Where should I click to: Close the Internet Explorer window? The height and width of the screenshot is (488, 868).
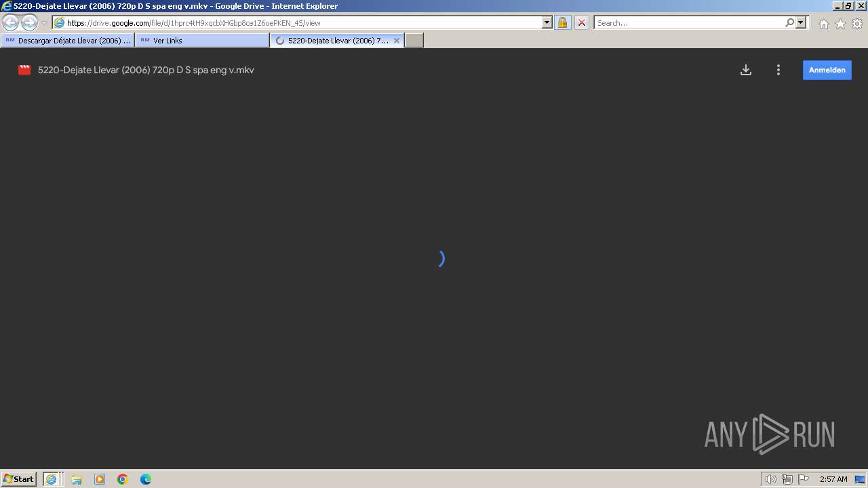point(860,6)
